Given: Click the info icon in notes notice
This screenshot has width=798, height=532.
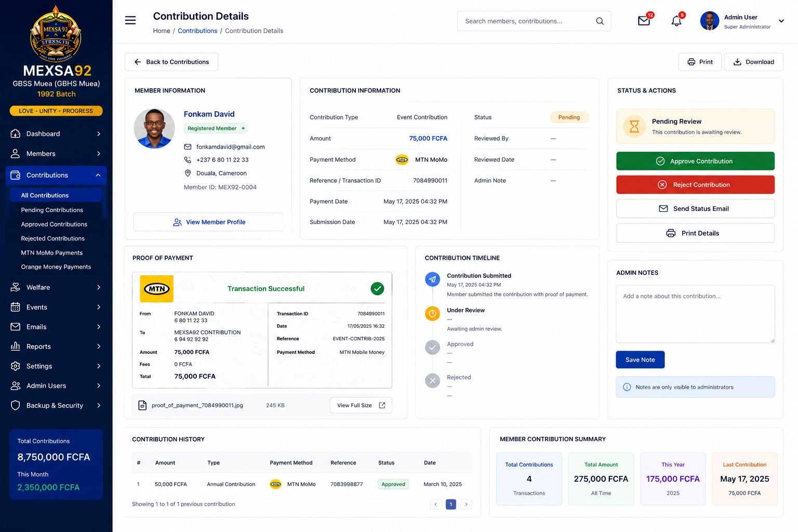Looking at the screenshot, I should [x=627, y=387].
